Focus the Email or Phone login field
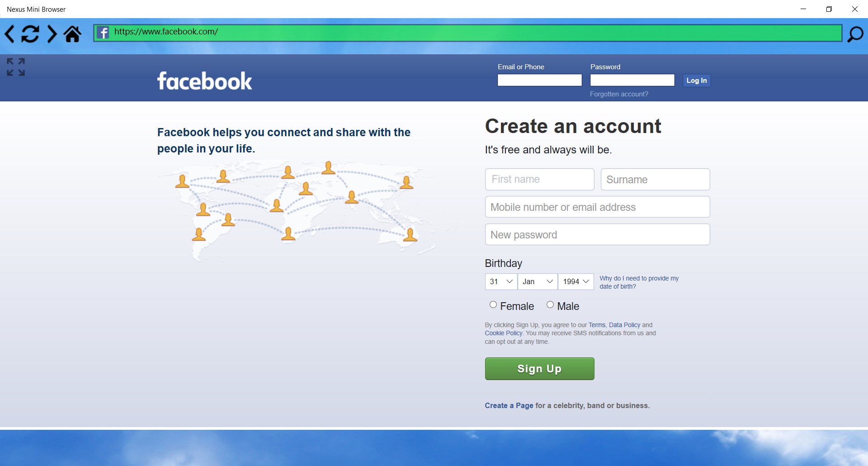868x466 pixels. tap(539, 80)
